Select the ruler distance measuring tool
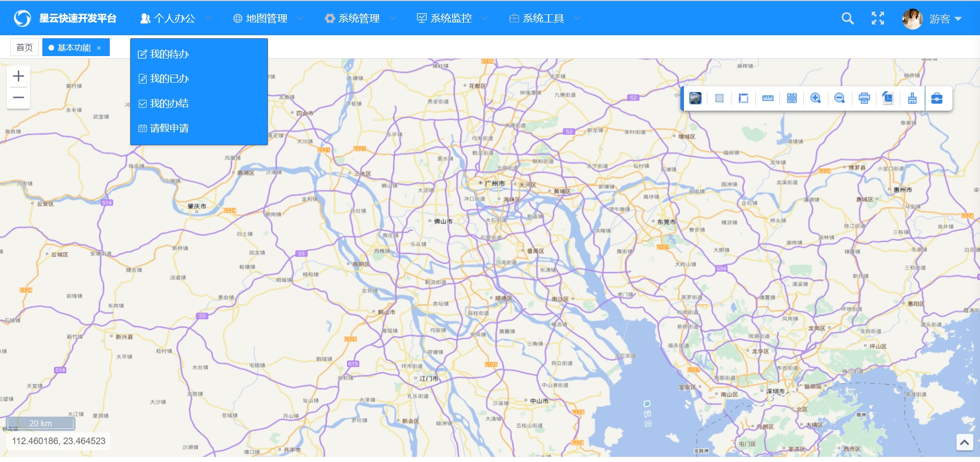980x462 pixels. (768, 98)
